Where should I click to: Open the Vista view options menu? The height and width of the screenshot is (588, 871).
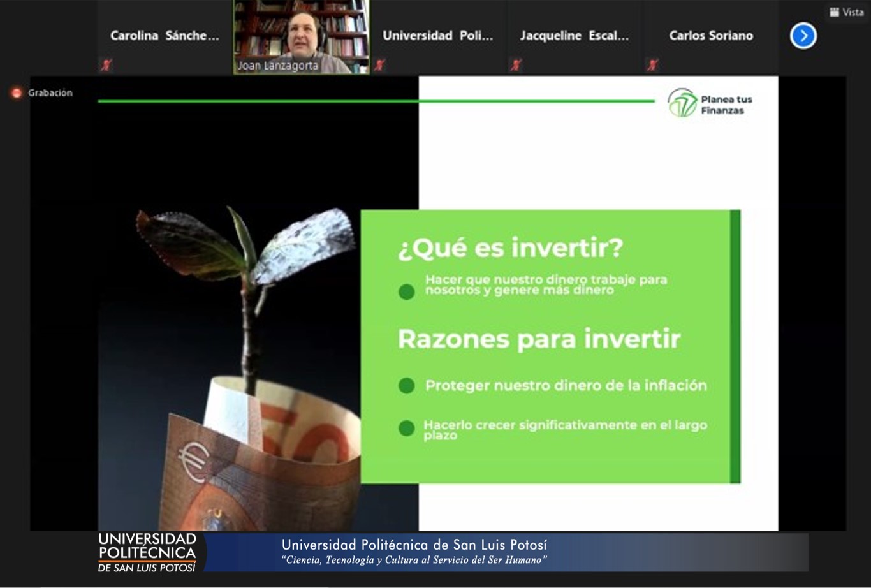(x=846, y=12)
